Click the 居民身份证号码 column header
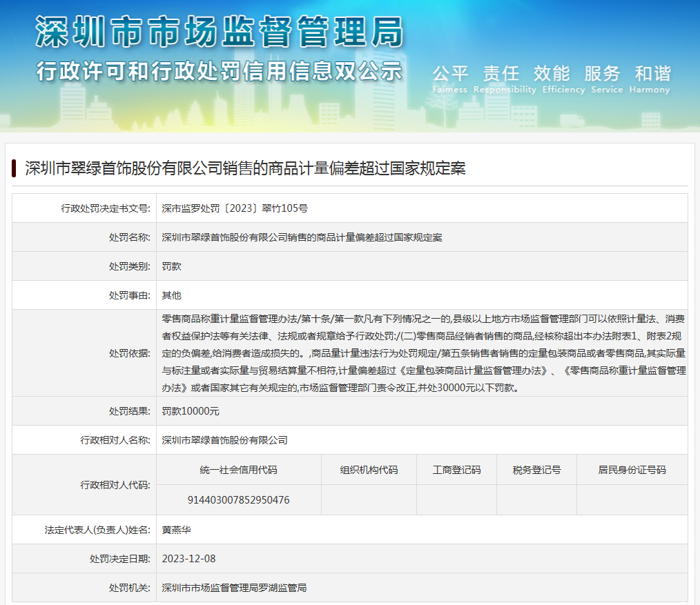This screenshot has height=605, width=700. 632,470
